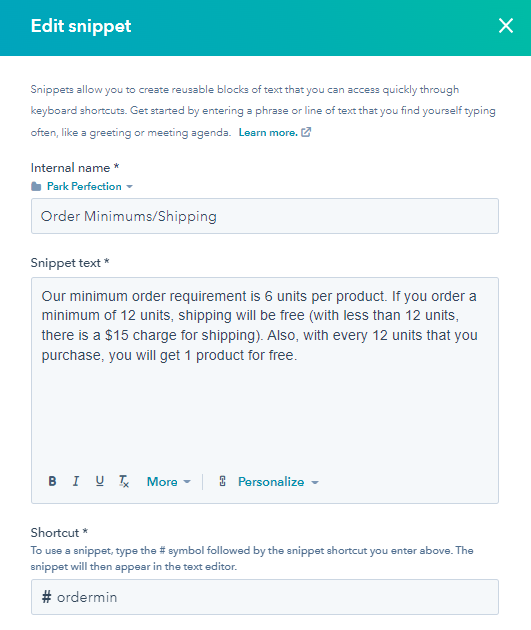
Task: Click the ordermin shortcut field
Action: click(265, 597)
